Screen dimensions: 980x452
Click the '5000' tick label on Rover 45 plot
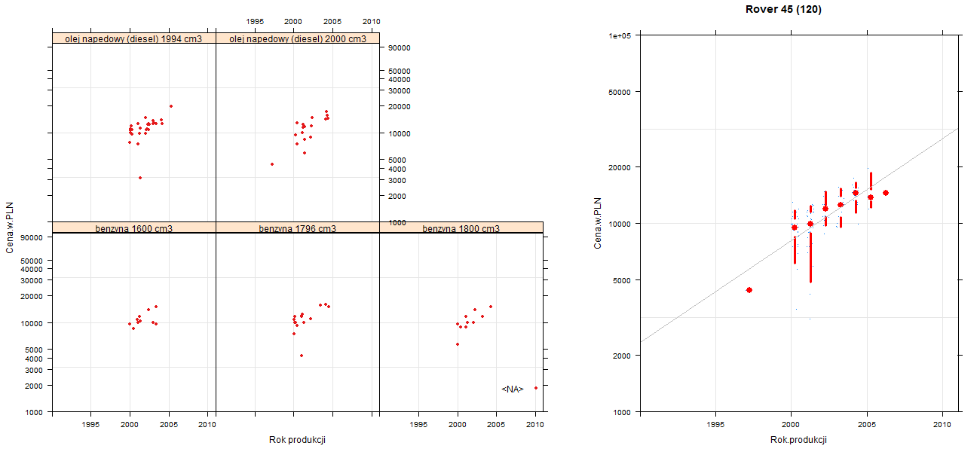click(622, 279)
